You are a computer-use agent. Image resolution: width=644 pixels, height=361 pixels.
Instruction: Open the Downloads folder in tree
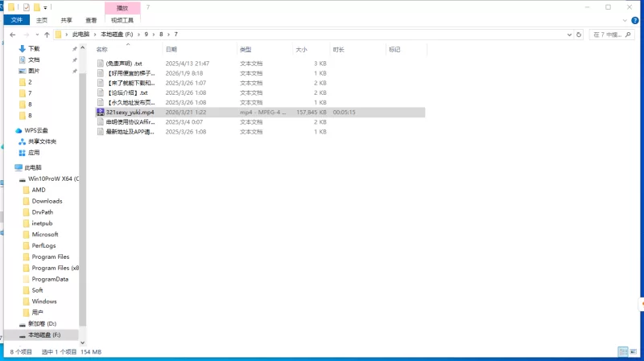tap(47, 201)
